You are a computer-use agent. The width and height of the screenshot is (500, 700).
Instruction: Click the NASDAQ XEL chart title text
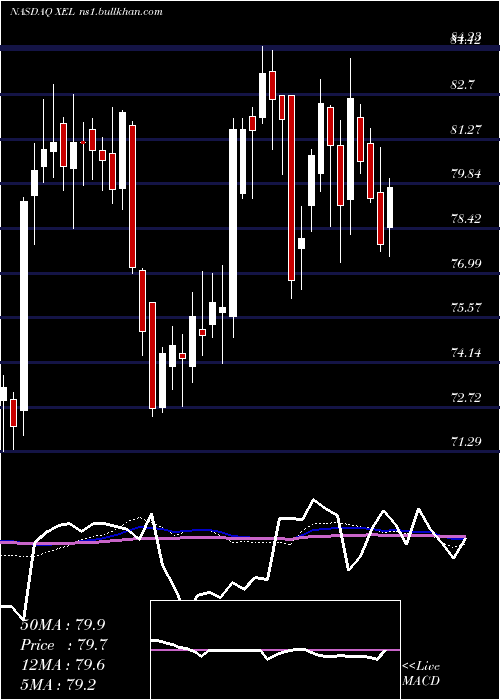[x=86, y=12]
